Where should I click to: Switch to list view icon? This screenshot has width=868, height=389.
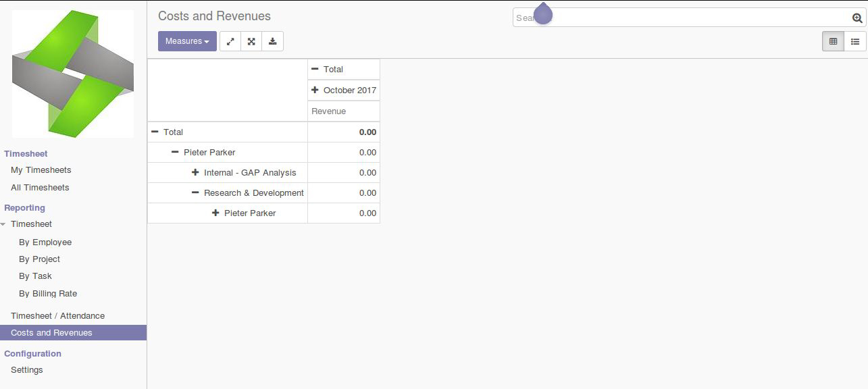[x=855, y=41]
